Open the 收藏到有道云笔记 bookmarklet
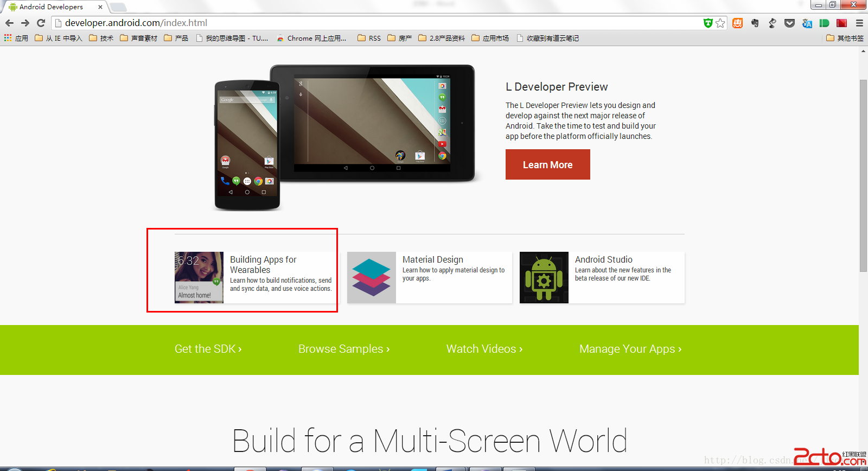The height and width of the screenshot is (471, 868). pos(548,38)
